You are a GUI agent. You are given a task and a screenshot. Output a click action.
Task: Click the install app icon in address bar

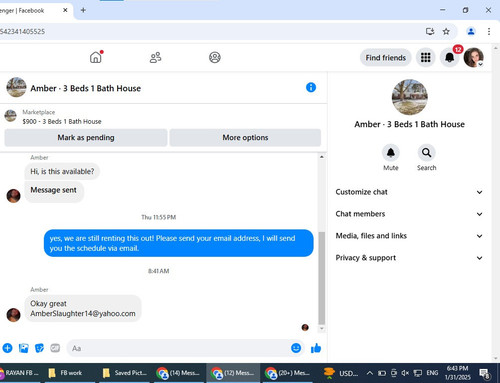click(x=430, y=32)
